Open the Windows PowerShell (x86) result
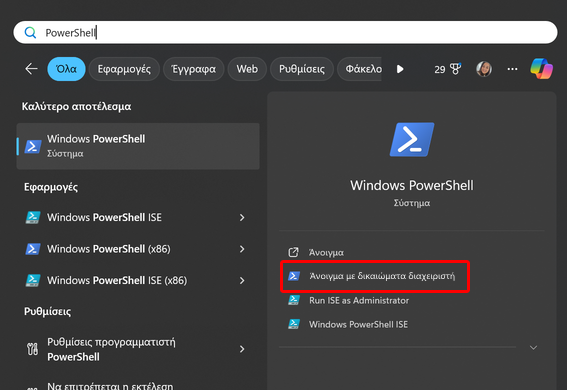567x390 pixels. click(x=138, y=249)
